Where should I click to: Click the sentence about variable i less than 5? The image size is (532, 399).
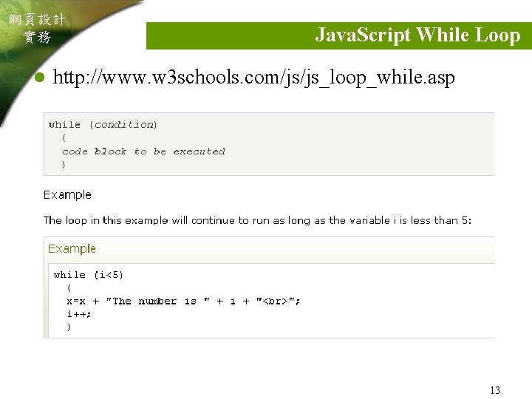click(257, 220)
